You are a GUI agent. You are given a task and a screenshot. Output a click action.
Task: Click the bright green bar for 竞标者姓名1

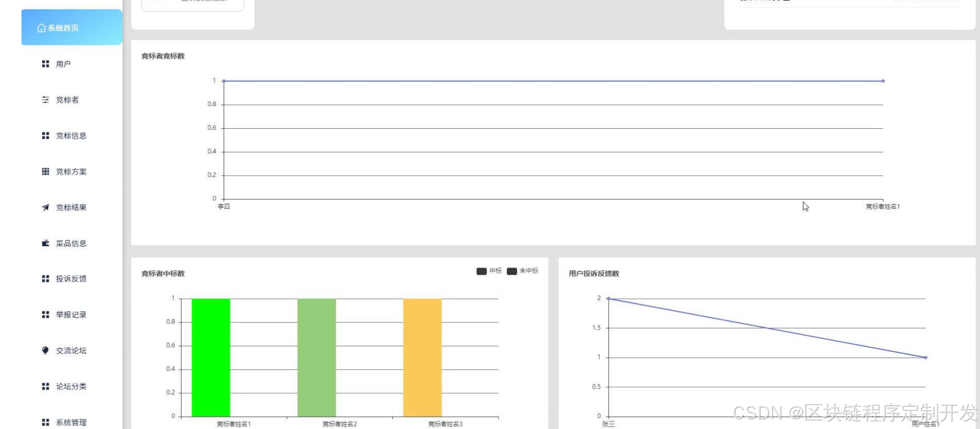(211, 357)
